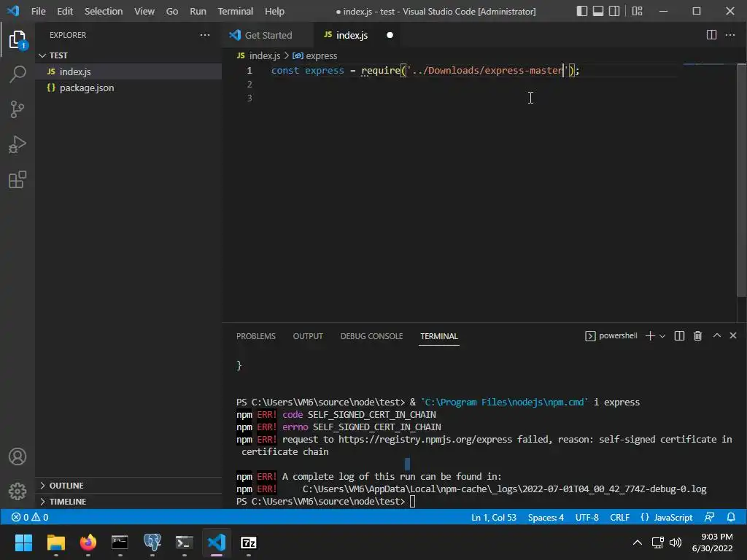
Task: Select the powershell terminal label
Action: pyautogui.click(x=611, y=335)
